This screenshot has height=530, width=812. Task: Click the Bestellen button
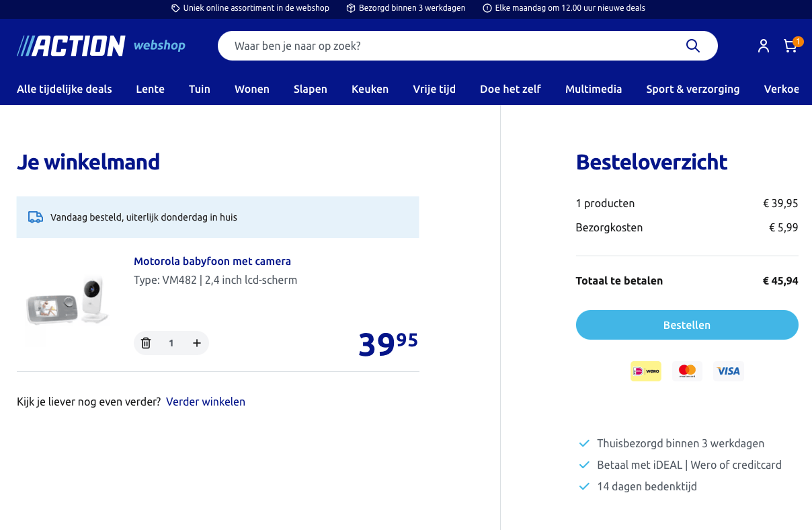pyautogui.click(x=687, y=325)
